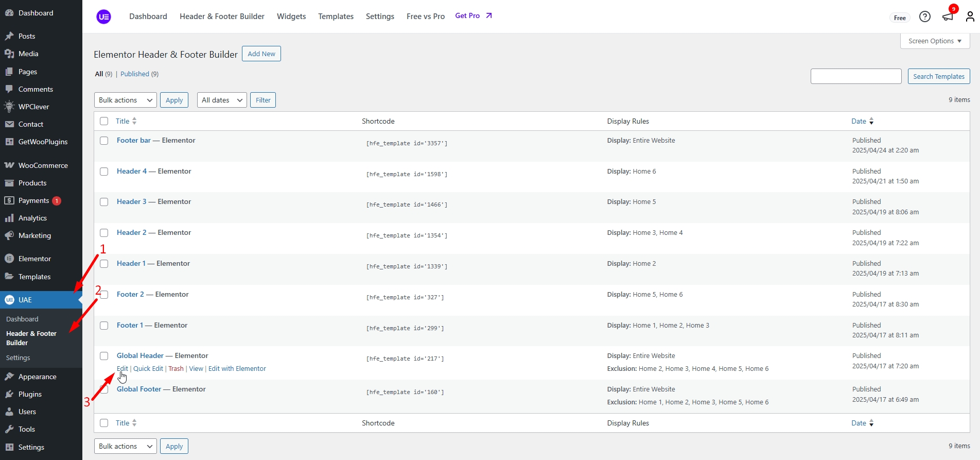Select the Header 3 row checkbox
The width and height of the screenshot is (980, 460).
[x=104, y=202]
